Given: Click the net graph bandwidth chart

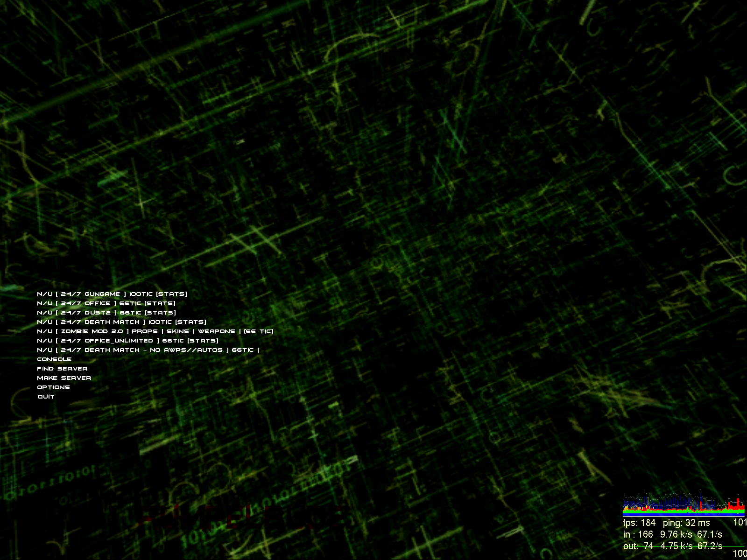Looking at the screenshot, I should click(684, 503).
